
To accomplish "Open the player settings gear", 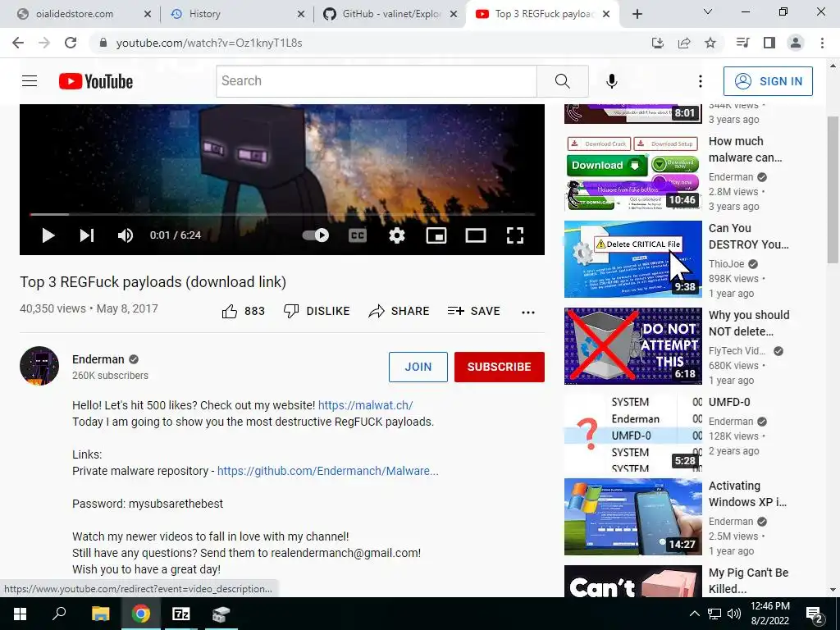I will 397,235.
